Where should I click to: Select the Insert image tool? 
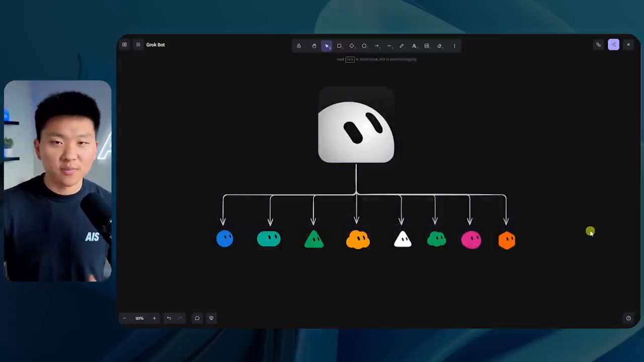427,46
